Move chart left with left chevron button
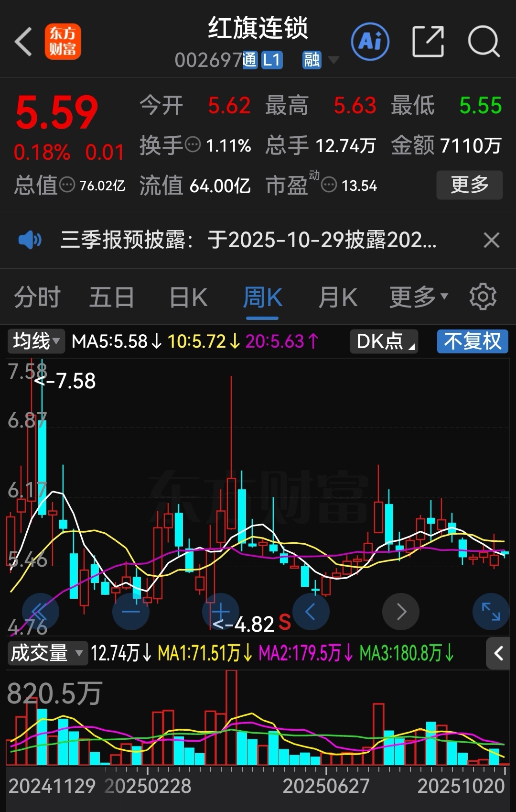Viewport: 516px width, 812px height. (x=311, y=611)
